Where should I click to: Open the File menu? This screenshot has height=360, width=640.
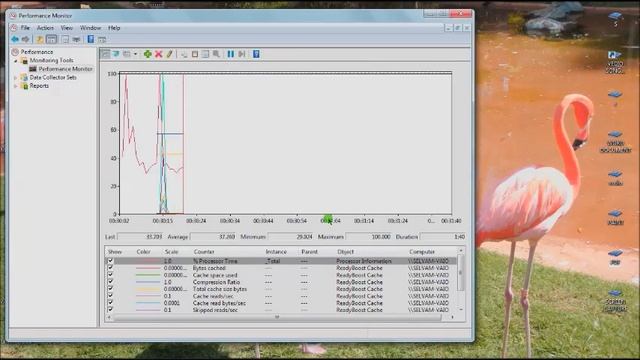pyautogui.click(x=25, y=28)
